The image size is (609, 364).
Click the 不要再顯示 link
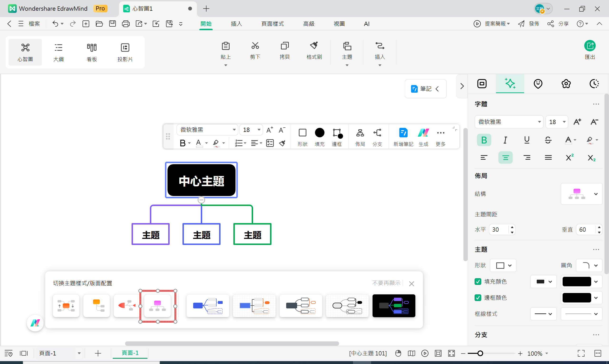point(386,283)
